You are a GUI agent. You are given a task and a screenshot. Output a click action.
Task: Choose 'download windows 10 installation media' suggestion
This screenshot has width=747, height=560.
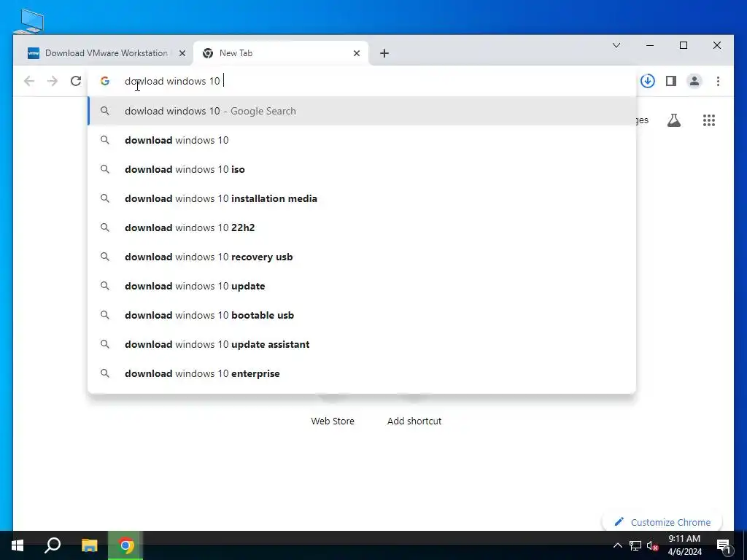[362, 198]
